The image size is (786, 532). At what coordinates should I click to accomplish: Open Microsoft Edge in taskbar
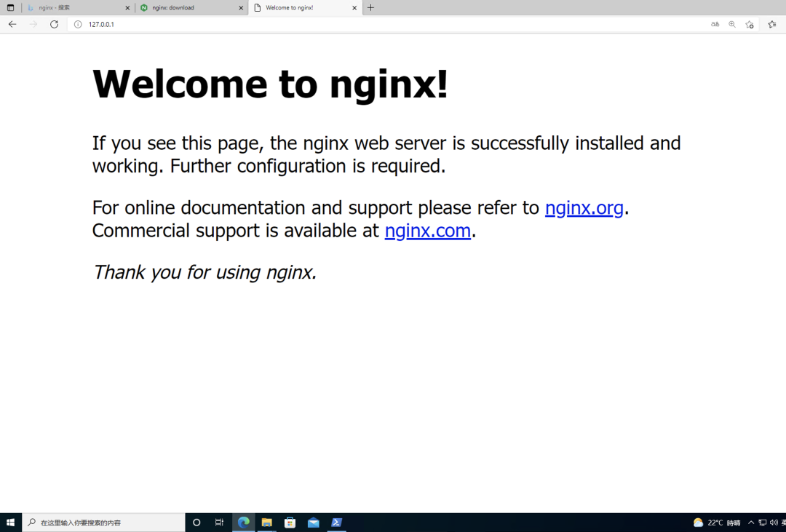(x=244, y=523)
